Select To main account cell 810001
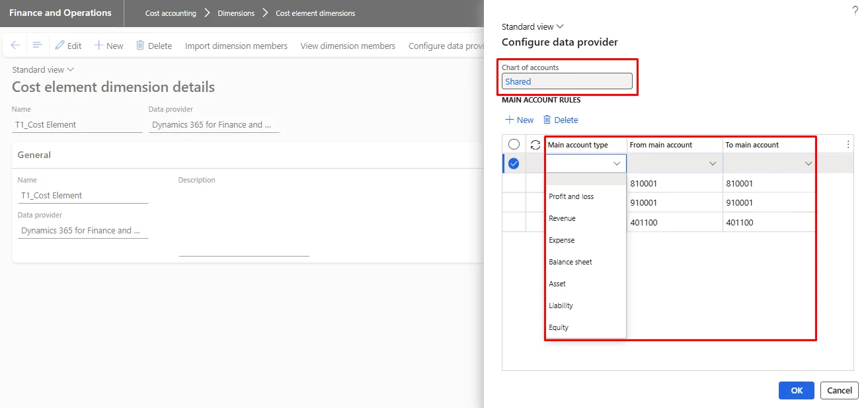This screenshot has width=868, height=408. coord(771,183)
